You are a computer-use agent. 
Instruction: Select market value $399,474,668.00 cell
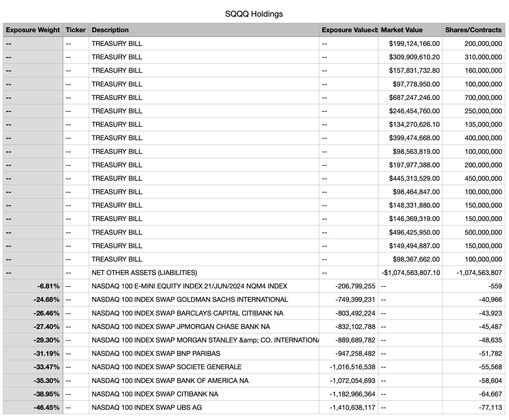[410, 138]
